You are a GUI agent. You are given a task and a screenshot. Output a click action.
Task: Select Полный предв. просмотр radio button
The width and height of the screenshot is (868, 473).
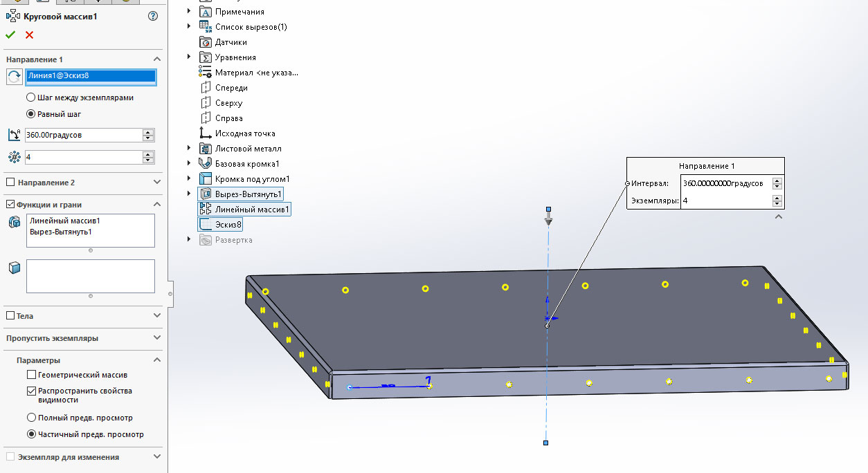click(x=31, y=418)
